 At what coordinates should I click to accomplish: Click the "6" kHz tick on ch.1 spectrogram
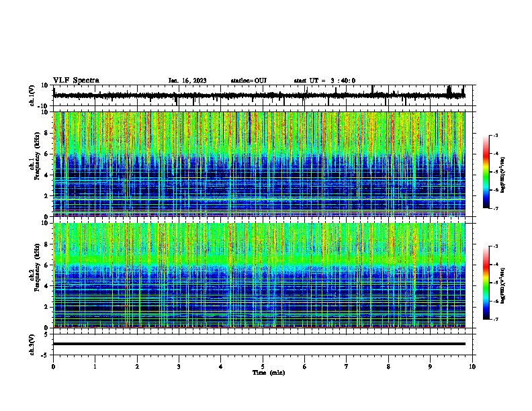click(46, 154)
